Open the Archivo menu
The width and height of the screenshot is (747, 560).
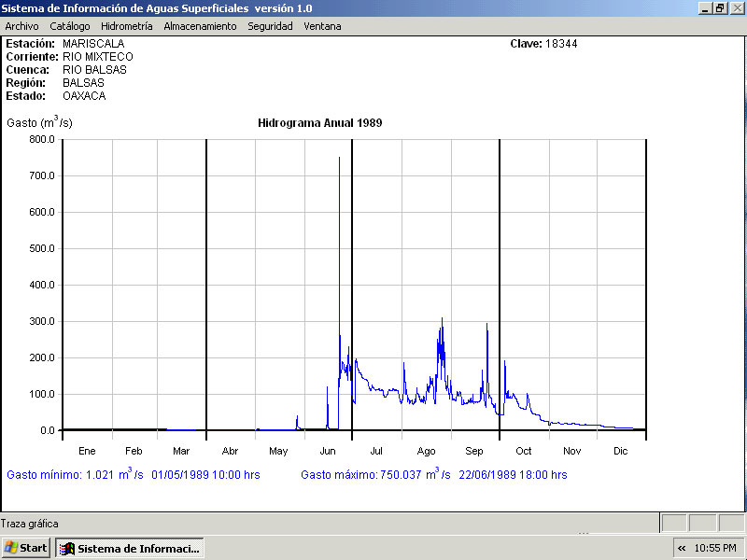(x=21, y=26)
